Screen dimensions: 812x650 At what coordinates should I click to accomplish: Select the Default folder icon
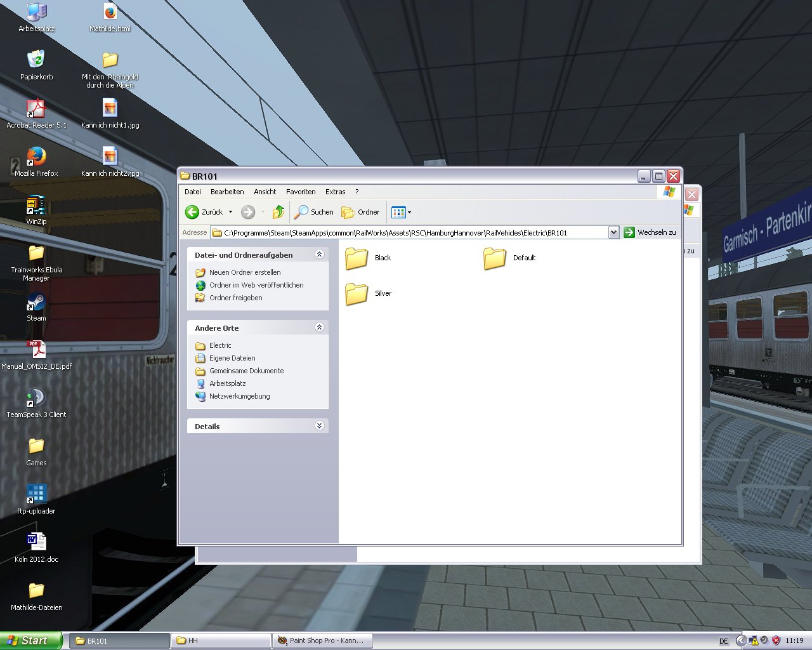click(495, 258)
